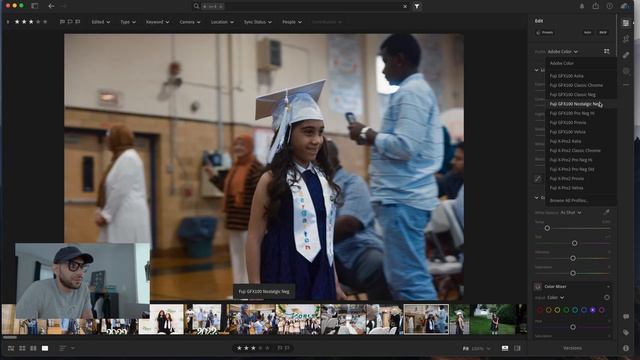
Task: Click the Fit zoom button
Action: (466, 348)
